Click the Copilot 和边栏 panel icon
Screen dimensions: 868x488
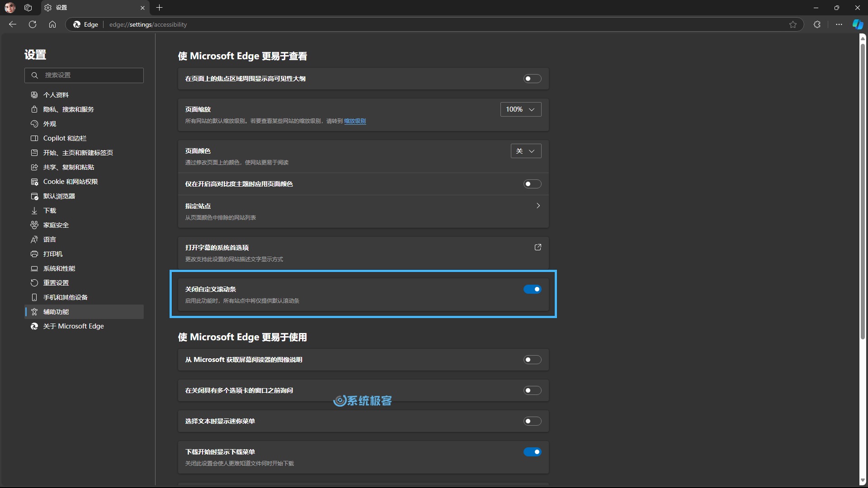coord(34,138)
